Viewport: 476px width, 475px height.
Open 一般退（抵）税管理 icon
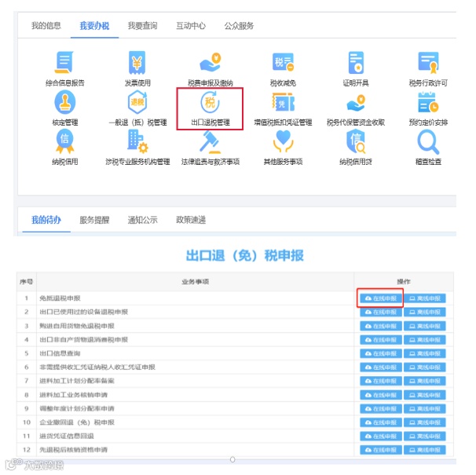tap(137, 102)
